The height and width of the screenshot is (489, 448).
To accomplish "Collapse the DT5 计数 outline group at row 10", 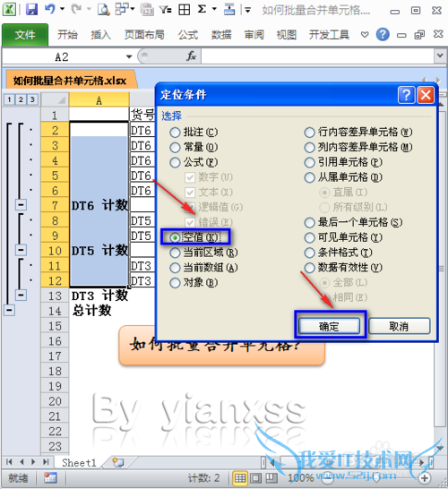I will point(21,250).
